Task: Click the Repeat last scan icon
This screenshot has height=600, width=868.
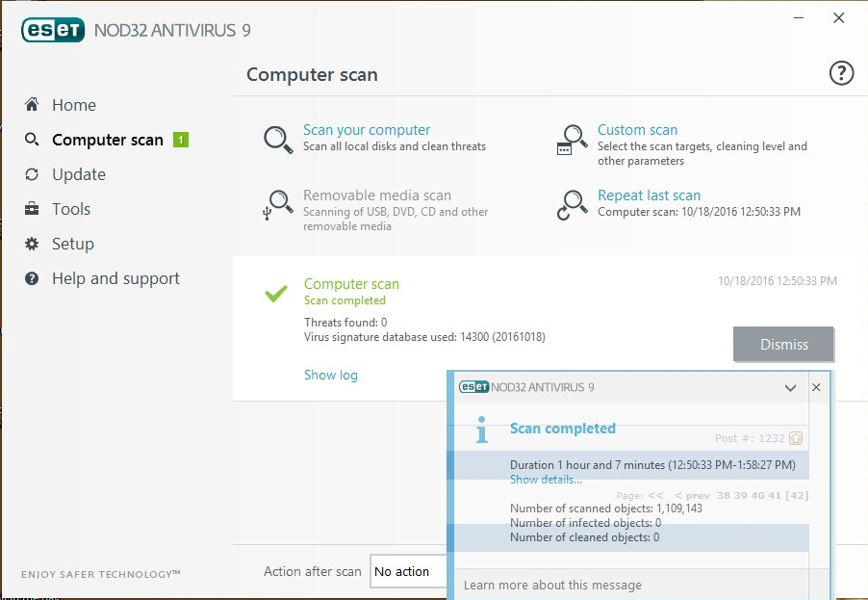Action: 572,205
